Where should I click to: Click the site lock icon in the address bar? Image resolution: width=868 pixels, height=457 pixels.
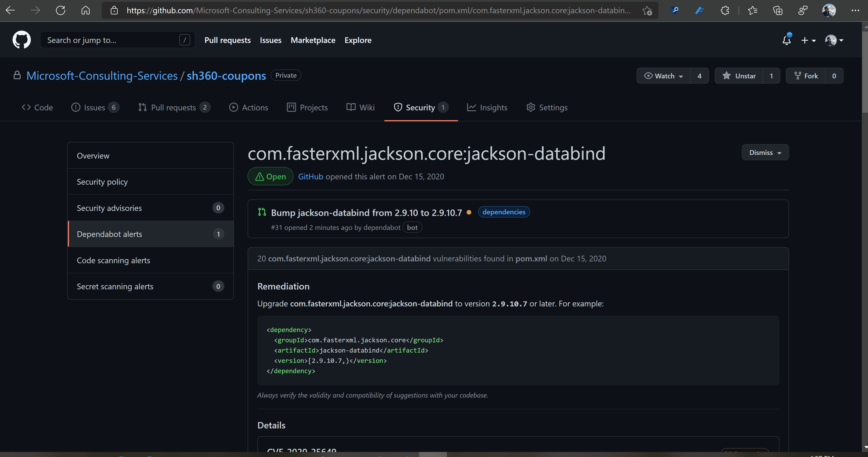114,11
